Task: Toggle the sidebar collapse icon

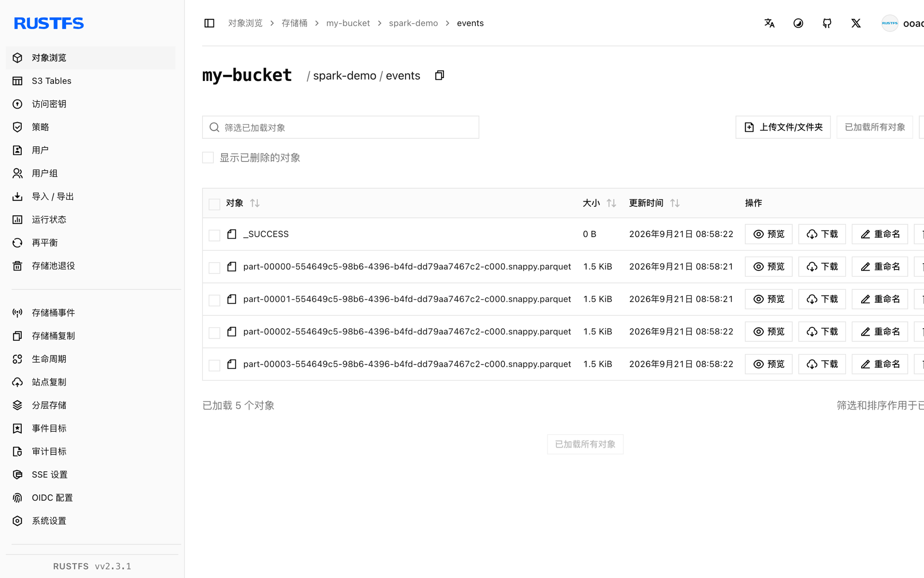Action: point(209,23)
